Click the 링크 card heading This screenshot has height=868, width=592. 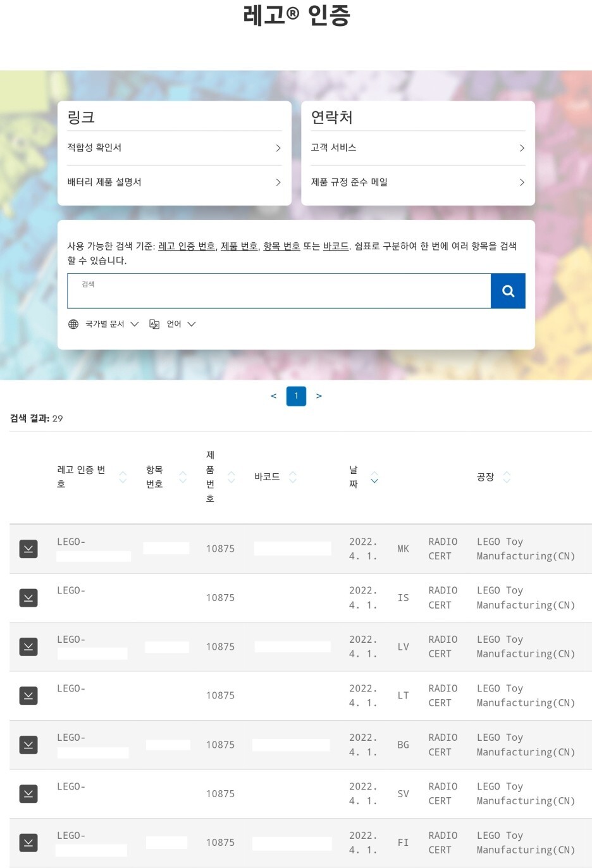pyautogui.click(x=81, y=117)
